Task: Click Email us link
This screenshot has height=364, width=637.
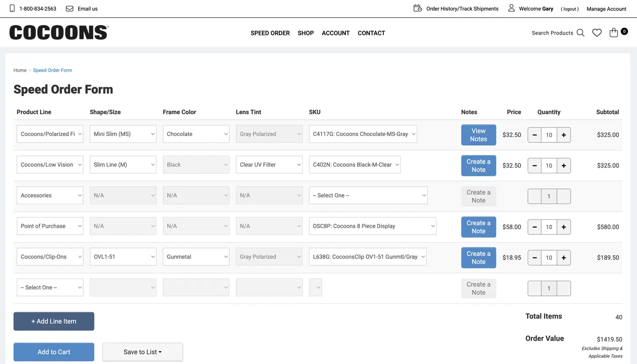Action: click(87, 9)
